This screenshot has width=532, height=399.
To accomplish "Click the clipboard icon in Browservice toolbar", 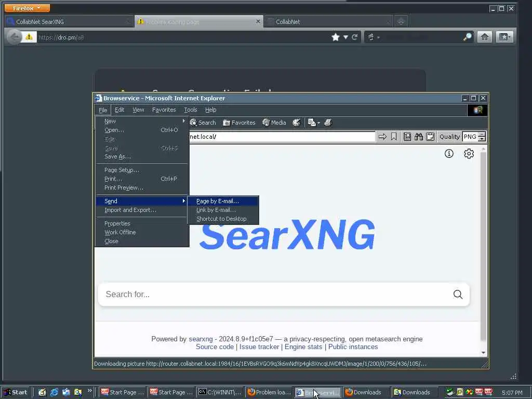I will [x=430, y=137].
